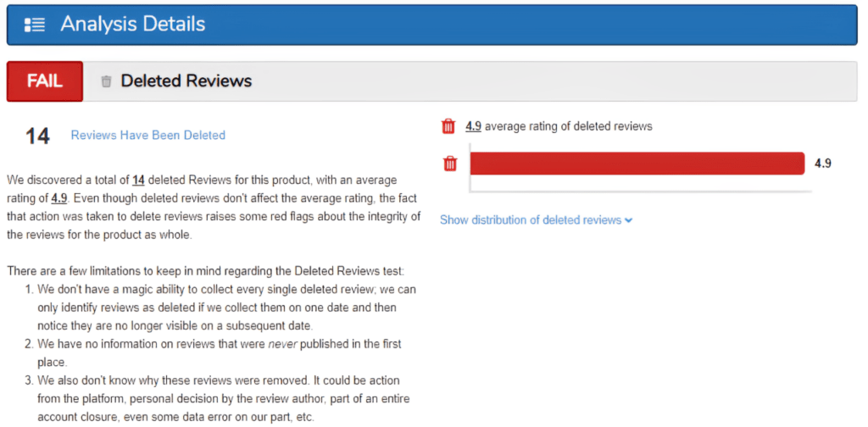
Task: Expand the chevron after Show distribution text
Action: (628, 220)
